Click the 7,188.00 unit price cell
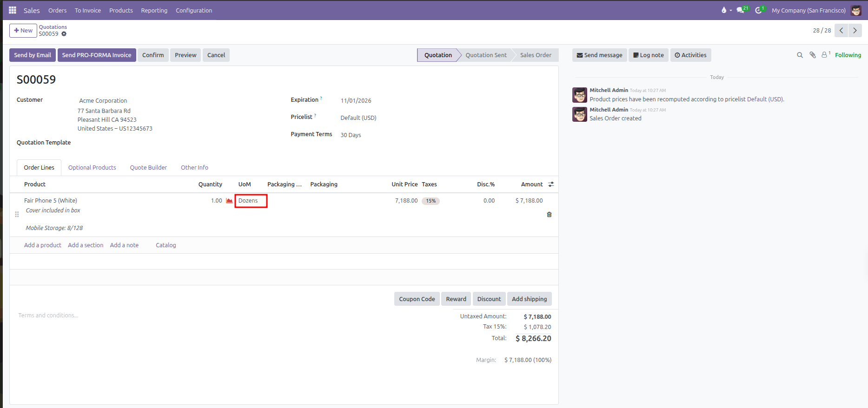 [407, 201]
